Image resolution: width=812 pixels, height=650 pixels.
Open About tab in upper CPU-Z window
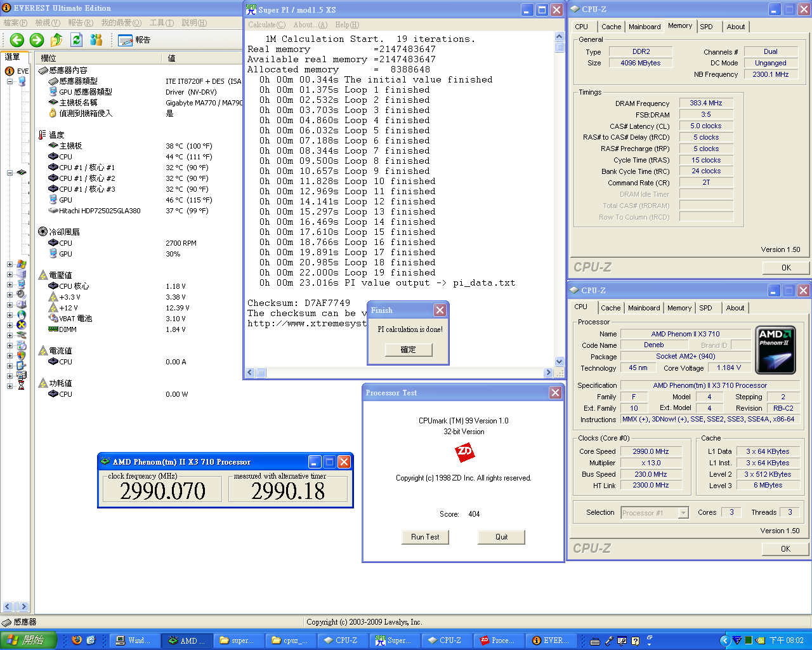click(x=736, y=27)
